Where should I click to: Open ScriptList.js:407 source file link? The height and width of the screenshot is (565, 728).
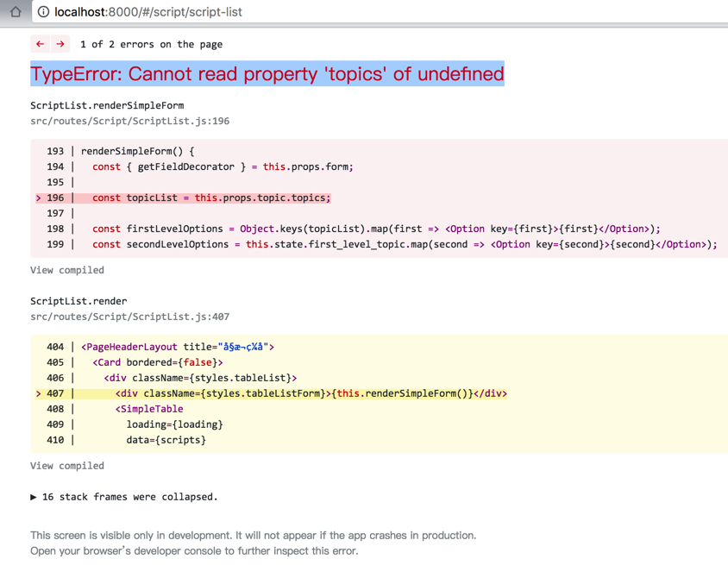129,317
